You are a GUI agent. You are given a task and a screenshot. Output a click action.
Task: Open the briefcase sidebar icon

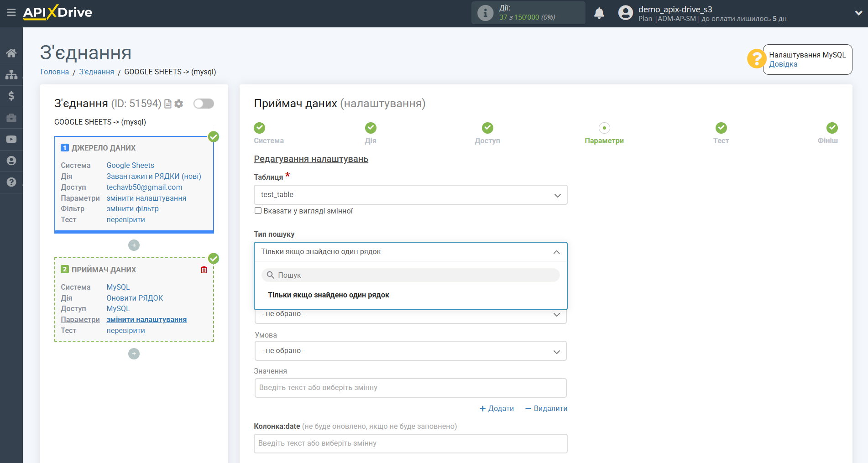(11, 118)
